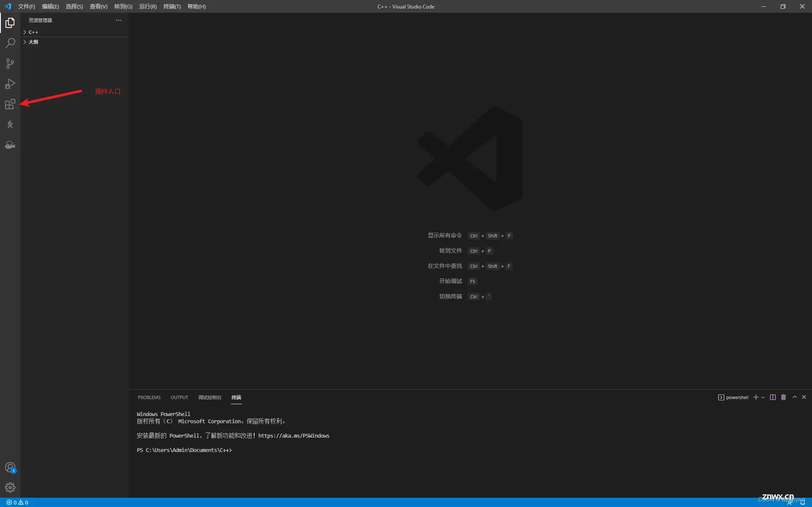Image resolution: width=812 pixels, height=507 pixels.
Task: Switch to the 调试控制台 tab
Action: [210, 397]
